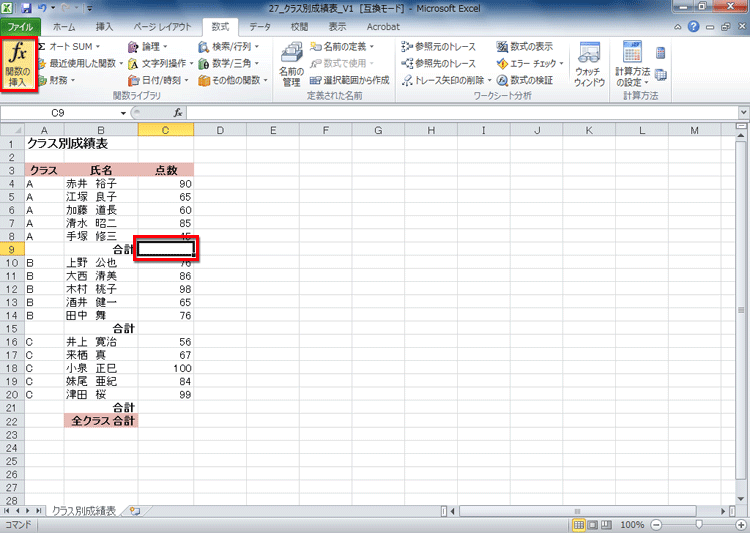Switch to the Home (ホーム) tab
Image resolution: width=750 pixels, height=533 pixels.
point(64,27)
